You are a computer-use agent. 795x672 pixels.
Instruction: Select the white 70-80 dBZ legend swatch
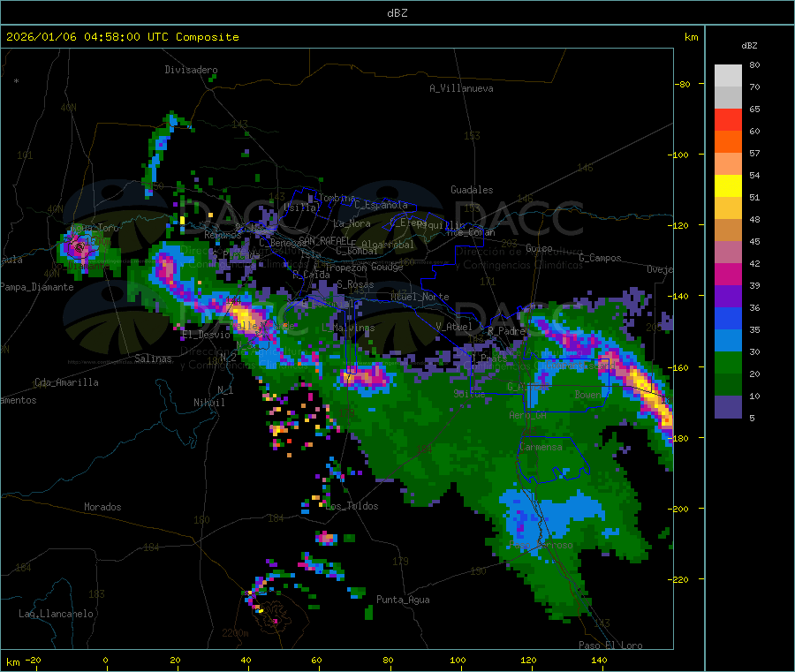coord(728,76)
